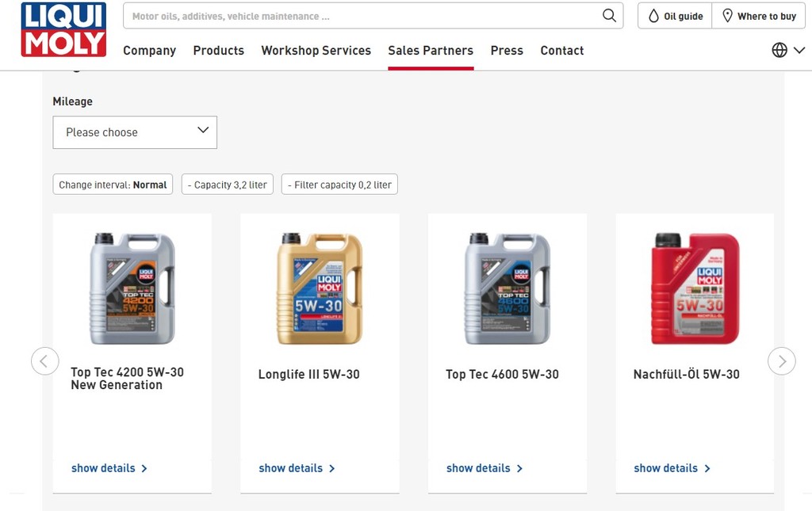Click the search magnifier icon
Viewport: 812px width, 511px height.
pyautogui.click(x=609, y=16)
